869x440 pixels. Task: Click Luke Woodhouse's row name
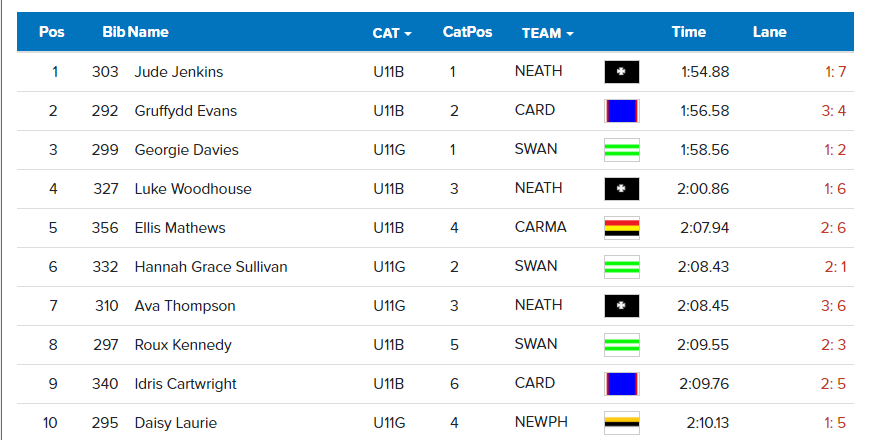[x=193, y=189]
